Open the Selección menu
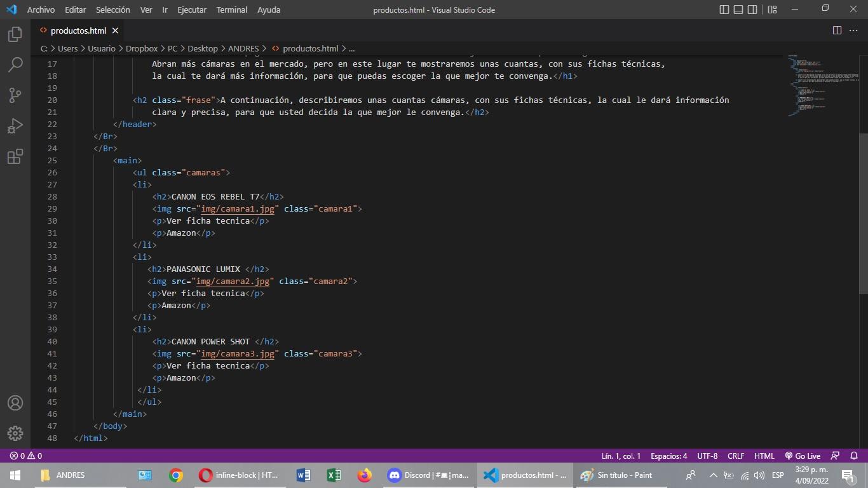 [113, 10]
